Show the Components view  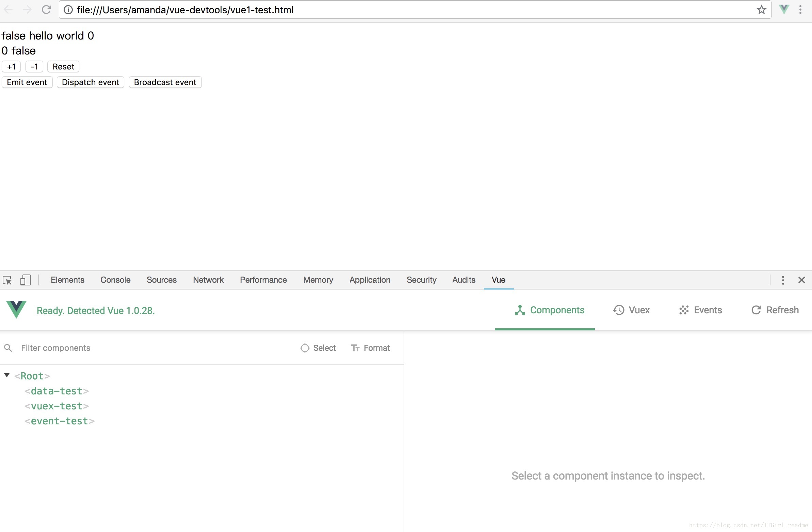[x=549, y=310]
